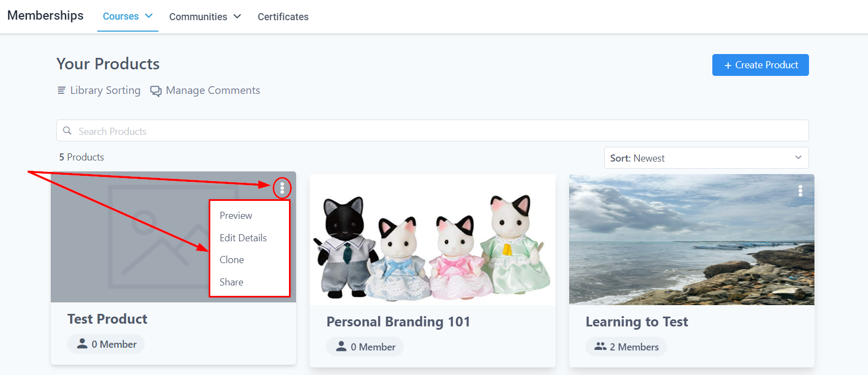Image resolution: width=868 pixels, height=375 pixels.
Task: Select Clone from the product menu
Action: click(232, 260)
